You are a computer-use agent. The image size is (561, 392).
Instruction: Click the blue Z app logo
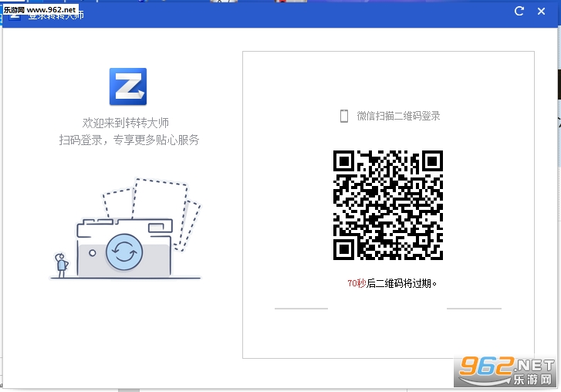click(128, 86)
